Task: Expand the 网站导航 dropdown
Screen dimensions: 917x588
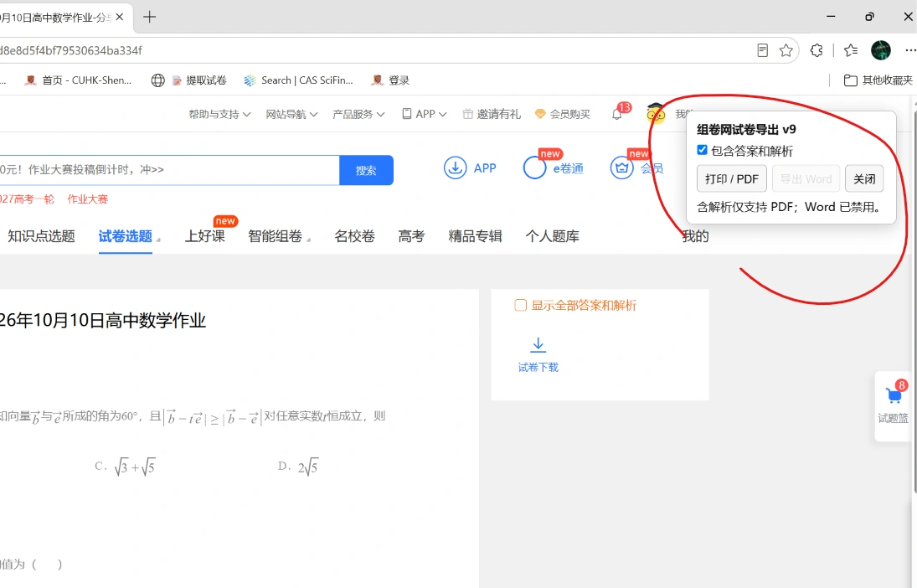Action: pos(291,114)
